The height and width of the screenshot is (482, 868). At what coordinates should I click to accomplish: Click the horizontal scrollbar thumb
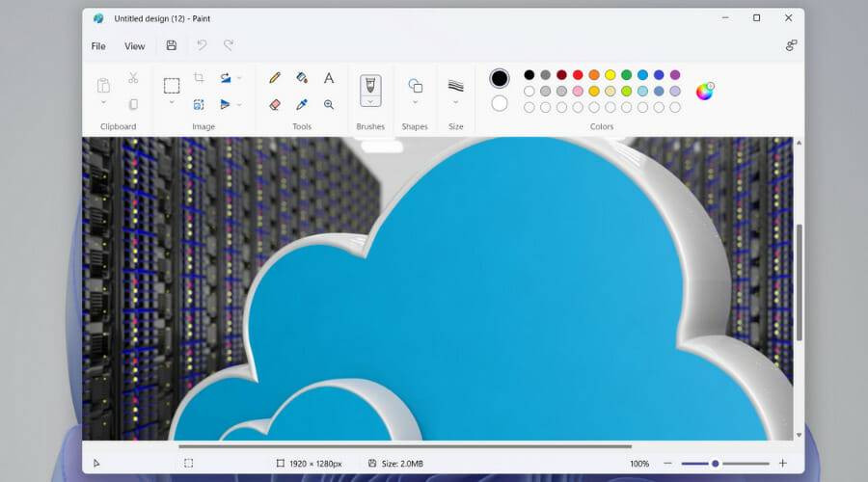coord(405,446)
